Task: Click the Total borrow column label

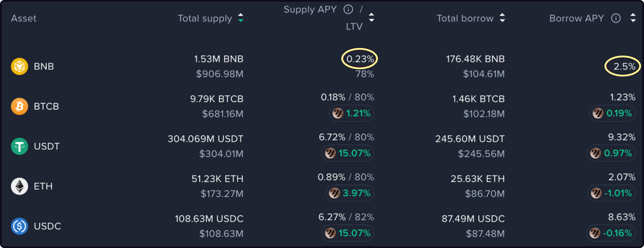Action: (x=465, y=18)
